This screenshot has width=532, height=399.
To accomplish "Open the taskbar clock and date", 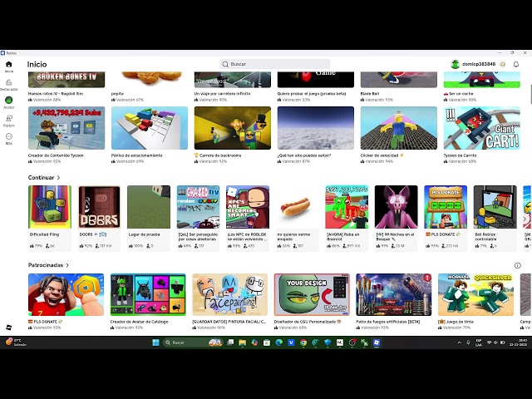I will pyautogui.click(x=518, y=342).
